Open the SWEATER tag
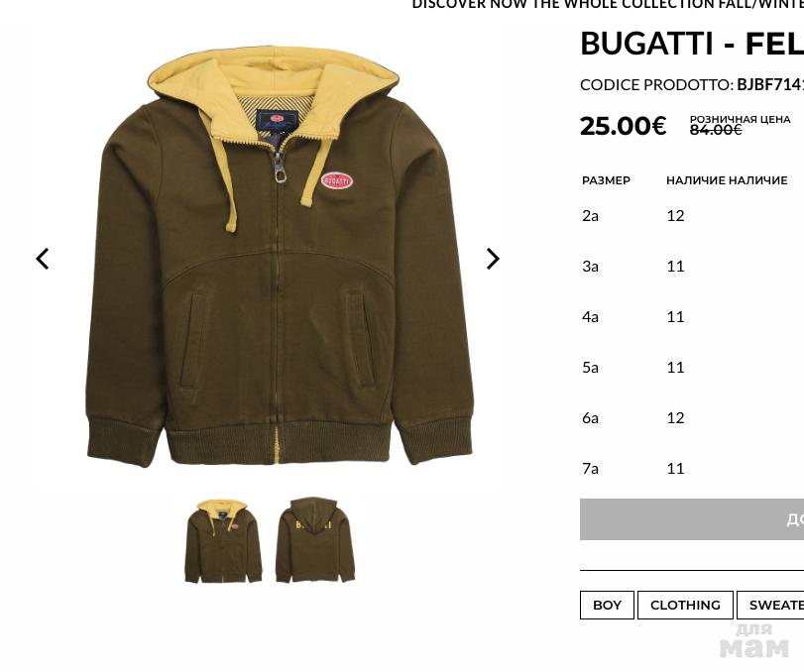804x672 pixels. click(770, 605)
